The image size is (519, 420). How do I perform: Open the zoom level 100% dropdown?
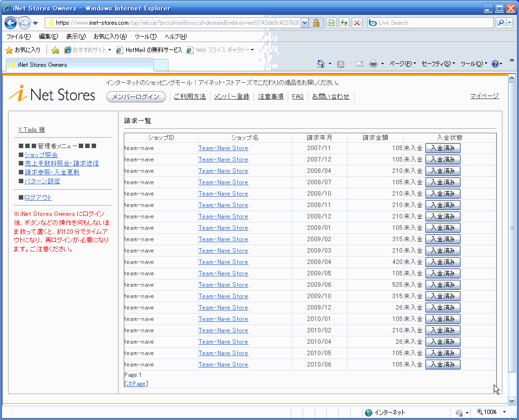[504, 412]
